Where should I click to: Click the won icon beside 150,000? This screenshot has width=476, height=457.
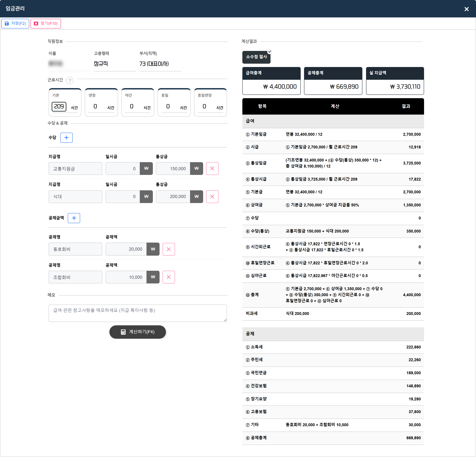click(196, 168)
